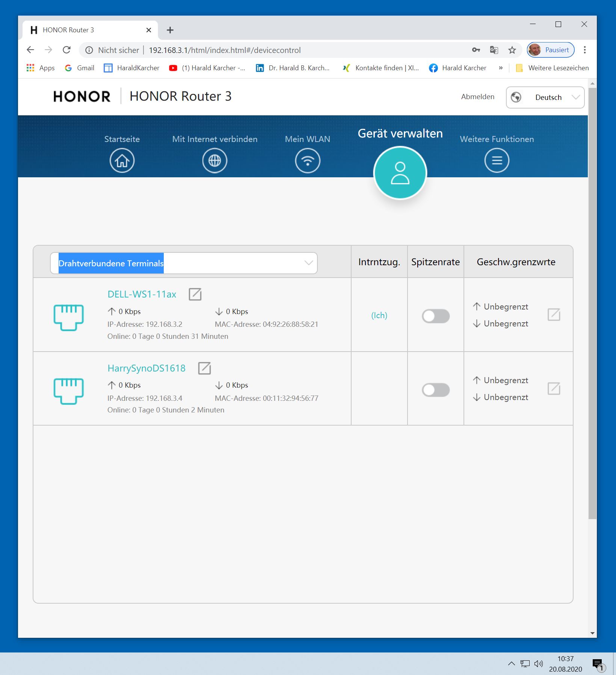The height and width of the screenshot is (675, 616).
Task: Reload the router page
Action: 66,50
